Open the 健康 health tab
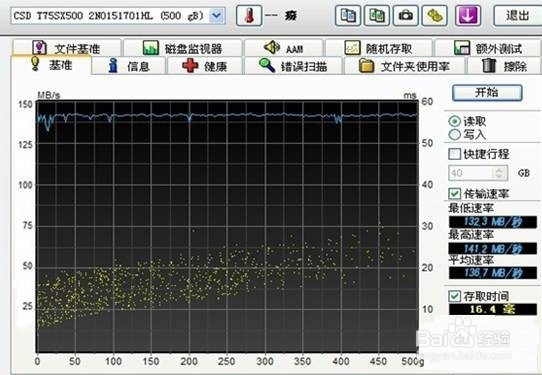 click(x=205, y=66)
